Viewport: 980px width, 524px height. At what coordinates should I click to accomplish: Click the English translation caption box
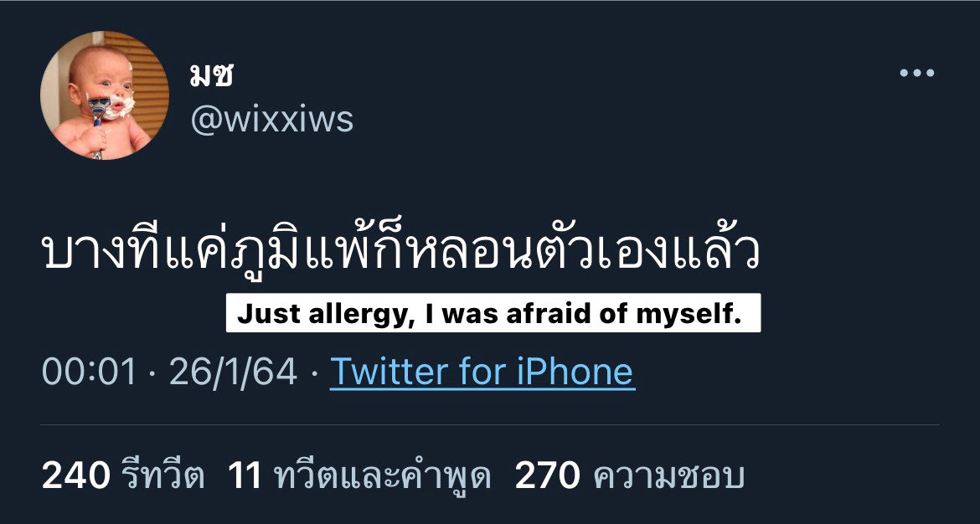coord(493,313)
